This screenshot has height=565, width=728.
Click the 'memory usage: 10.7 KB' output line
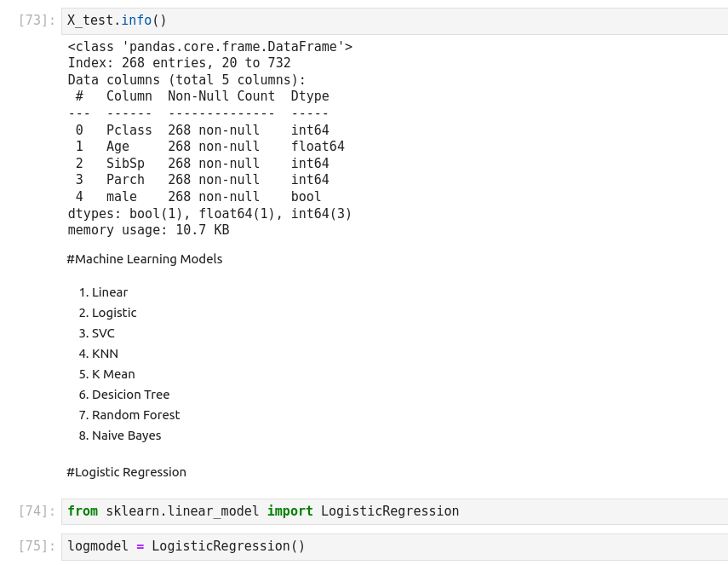[148, 230]
